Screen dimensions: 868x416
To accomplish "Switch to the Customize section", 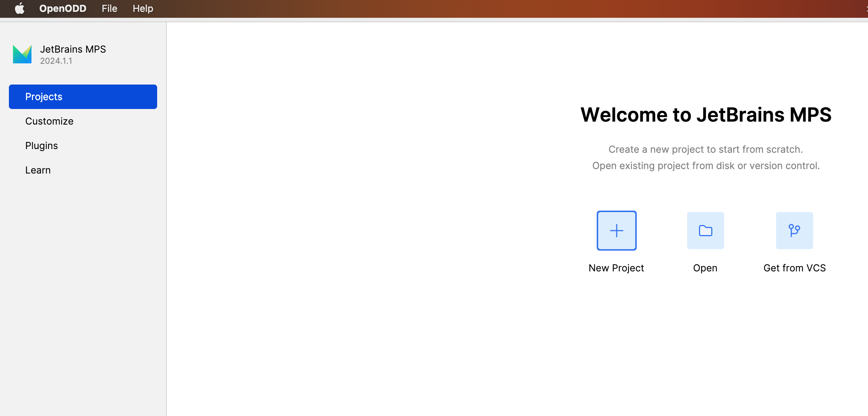I will click(x=49, y=121).
